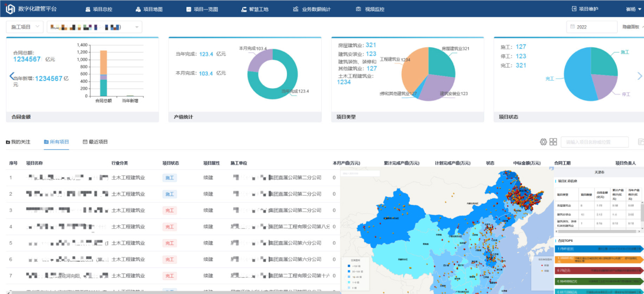Switch to 最近项目 tab
Screen dimensions: 644x294
pos(95,142)
